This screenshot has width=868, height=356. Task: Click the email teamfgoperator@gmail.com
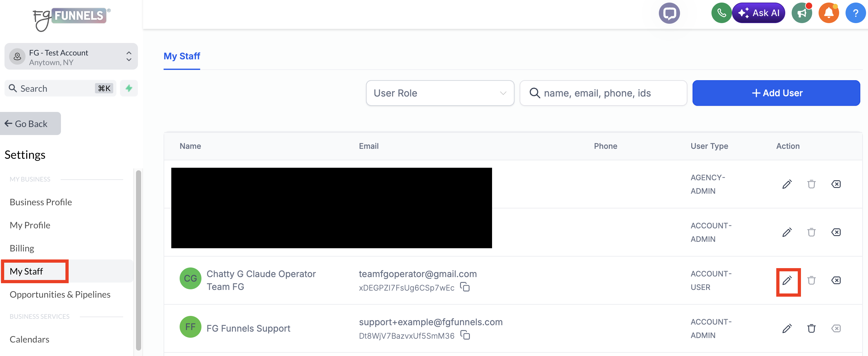[x=418, y=274]
